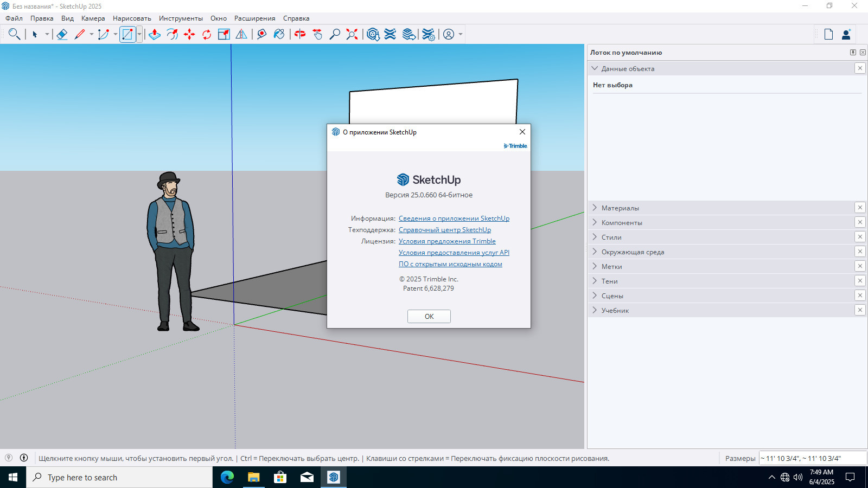Select the Rotate tool

point(207,34)
